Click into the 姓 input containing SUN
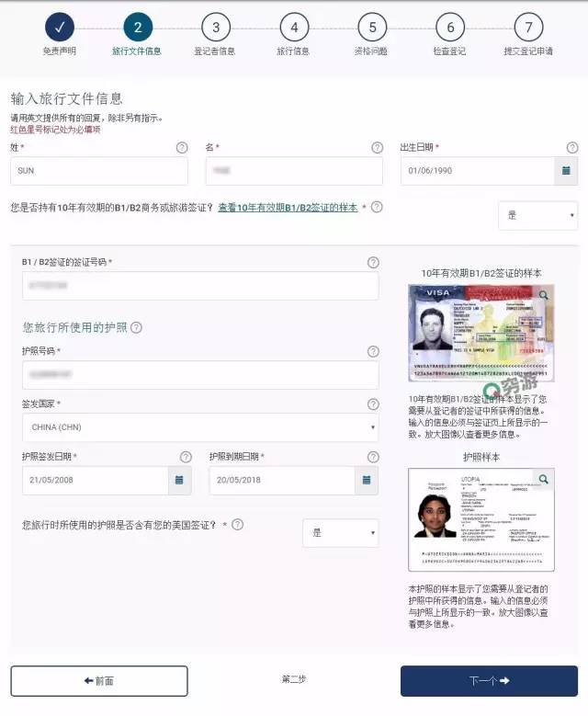The width and height of the screenshot is (588, 716). pos(99,171)
